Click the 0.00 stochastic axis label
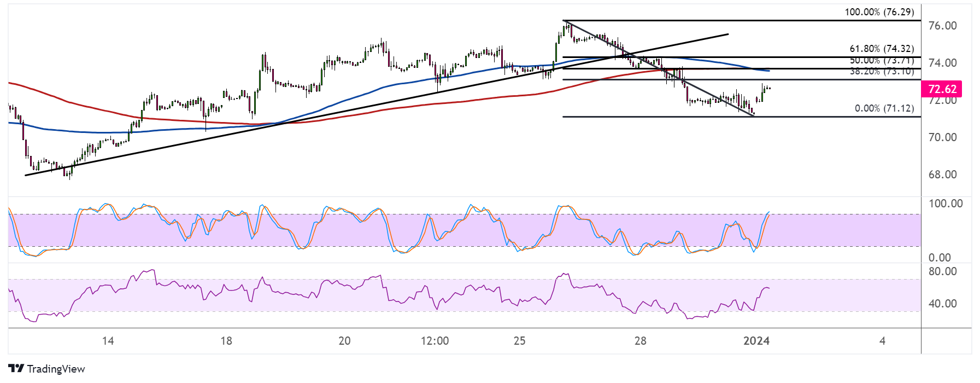980x383 pixels. tap(940, 258)
